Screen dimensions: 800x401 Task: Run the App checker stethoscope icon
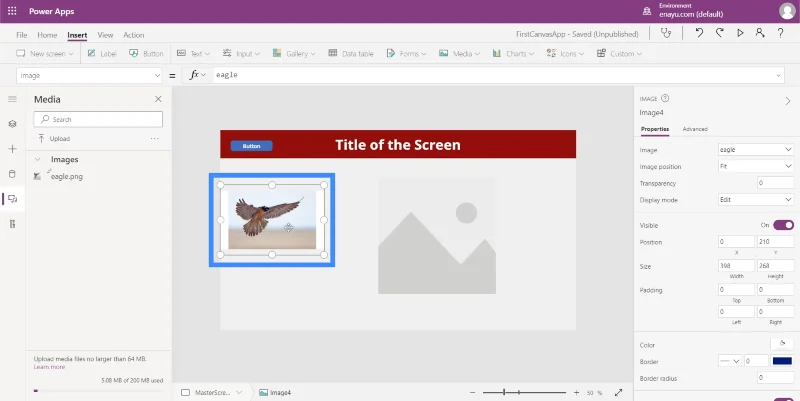(x=666, y=33)
